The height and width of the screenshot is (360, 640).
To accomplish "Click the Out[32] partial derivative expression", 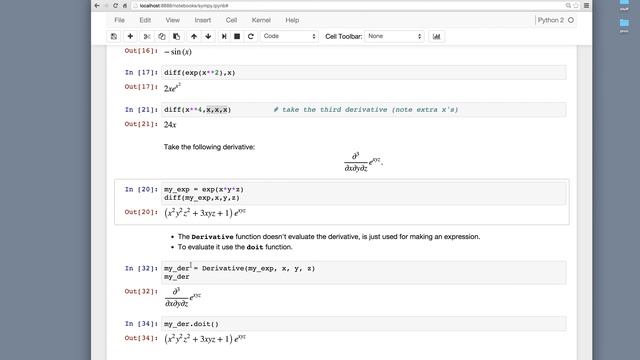I will [x=183, y=298].
